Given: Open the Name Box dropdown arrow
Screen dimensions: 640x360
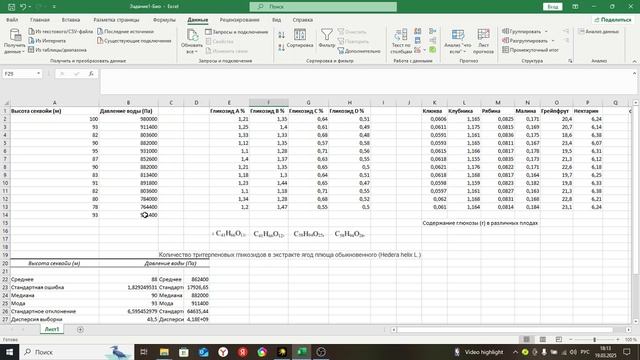Looking at the screenshot, I should 38,73.
